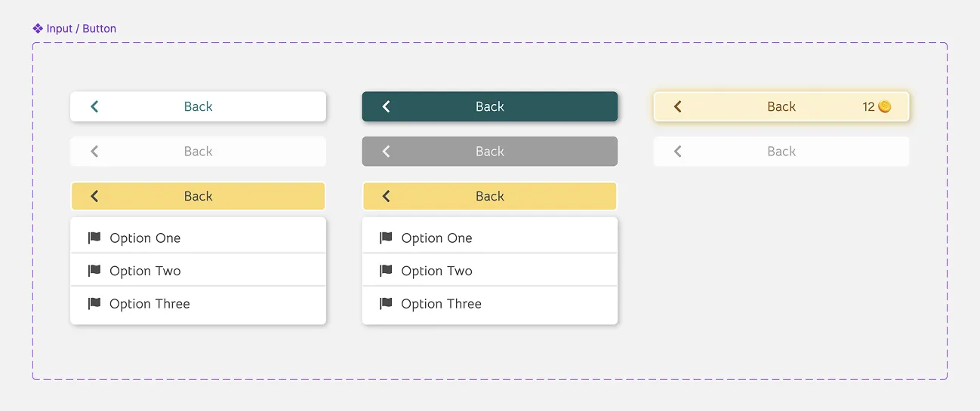Viewport: 980px width, 411px height.
Task: Click the Option One flag icon in the left list
Action: pyautogui.click(x=94, y=238)
